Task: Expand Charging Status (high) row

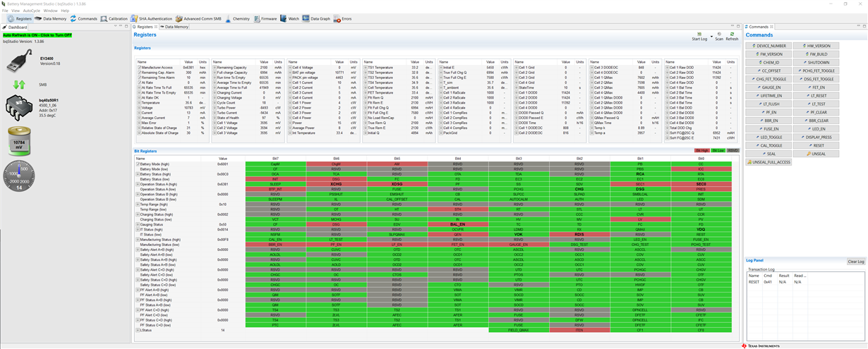Action: point(138,214)
